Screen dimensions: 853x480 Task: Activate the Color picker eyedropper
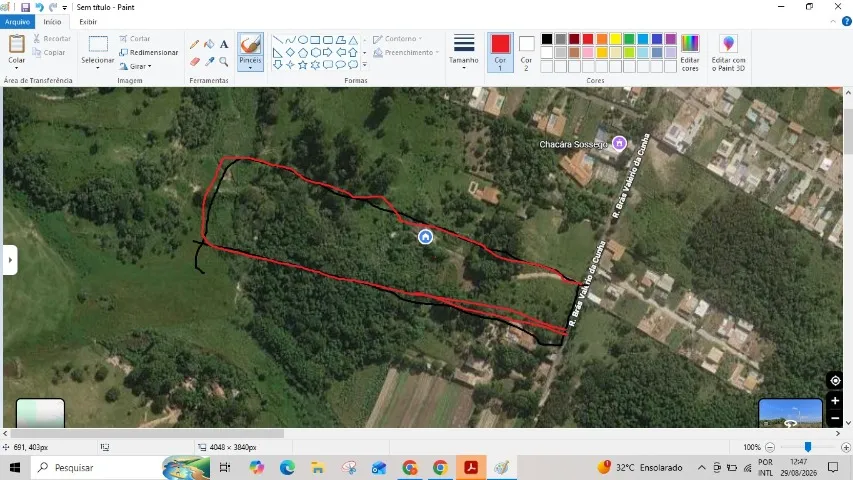tap(209, 61)
